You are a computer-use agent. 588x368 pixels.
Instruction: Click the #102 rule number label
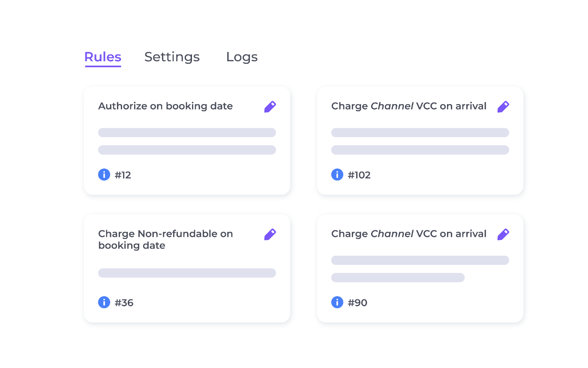pos(359,175)
